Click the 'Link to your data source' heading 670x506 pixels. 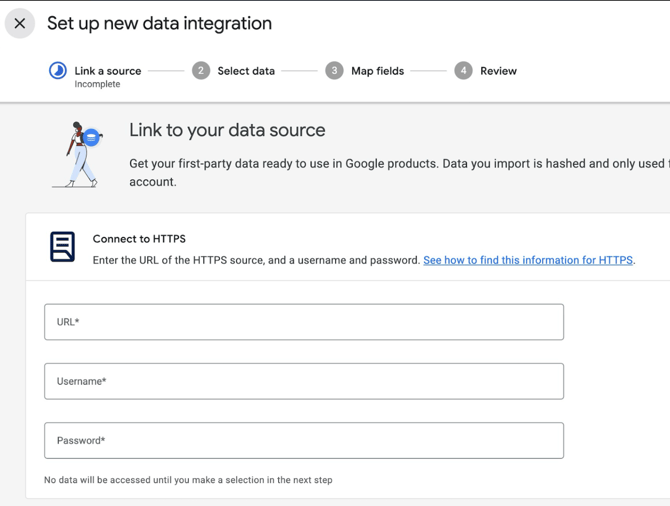(x=227, y=130)
